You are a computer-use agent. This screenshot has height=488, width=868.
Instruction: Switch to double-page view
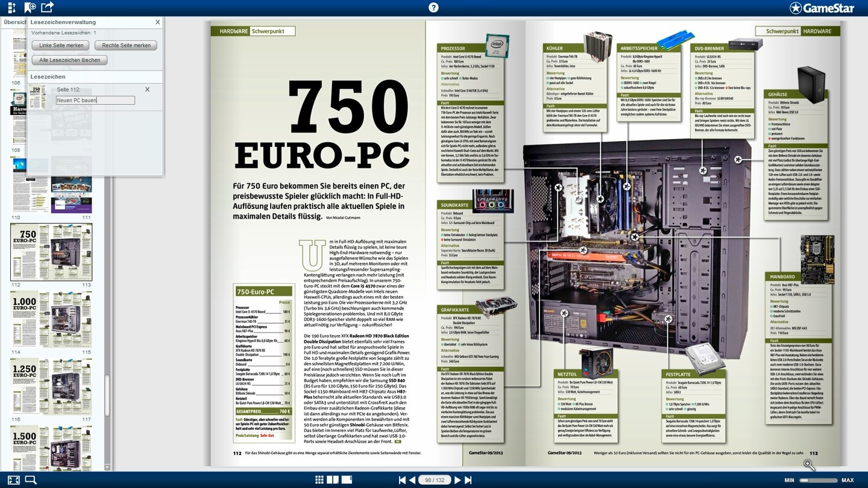click(x=333, y=480)
